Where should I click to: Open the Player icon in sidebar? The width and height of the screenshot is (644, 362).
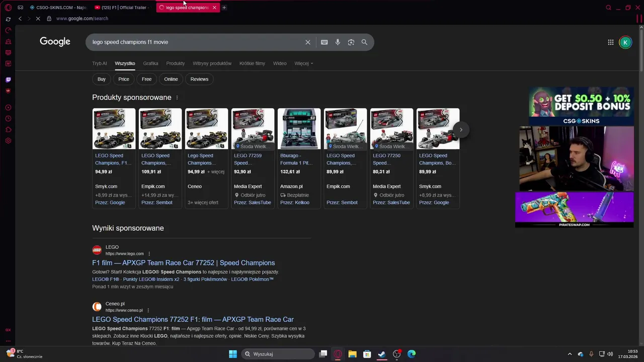tap(8, 108)
